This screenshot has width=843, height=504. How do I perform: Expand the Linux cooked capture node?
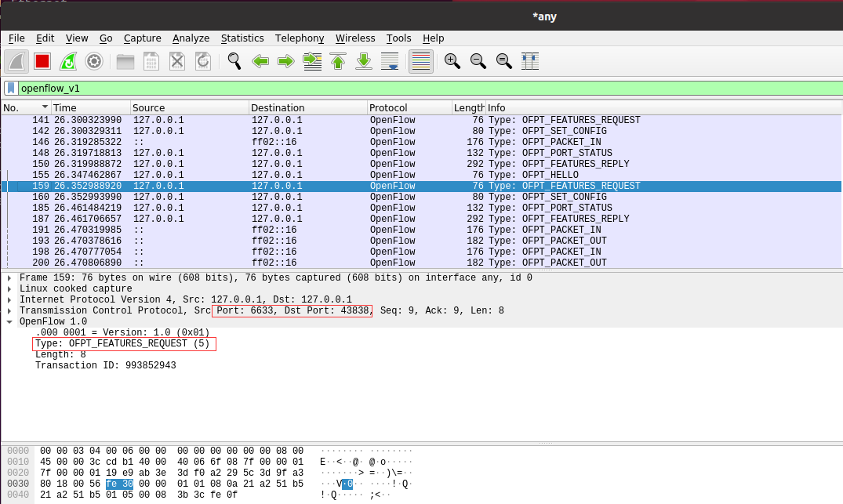(9, 288)
